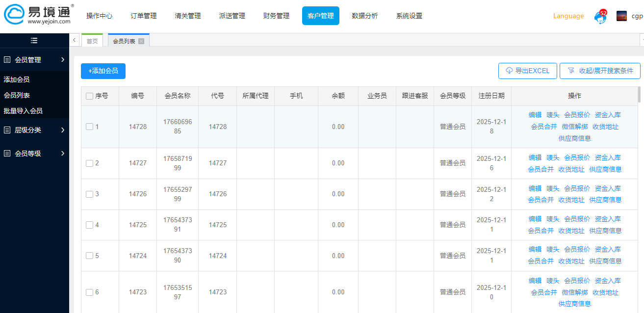The image size is (644, 313).
Task: Select the checkbox for member 14728
Action: click(90, 126)
